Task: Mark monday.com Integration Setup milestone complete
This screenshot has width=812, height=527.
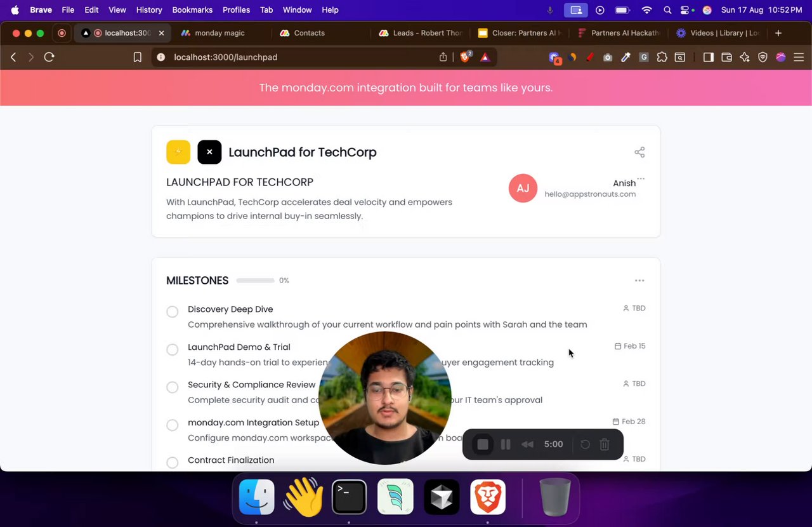Action: [172, 425]
